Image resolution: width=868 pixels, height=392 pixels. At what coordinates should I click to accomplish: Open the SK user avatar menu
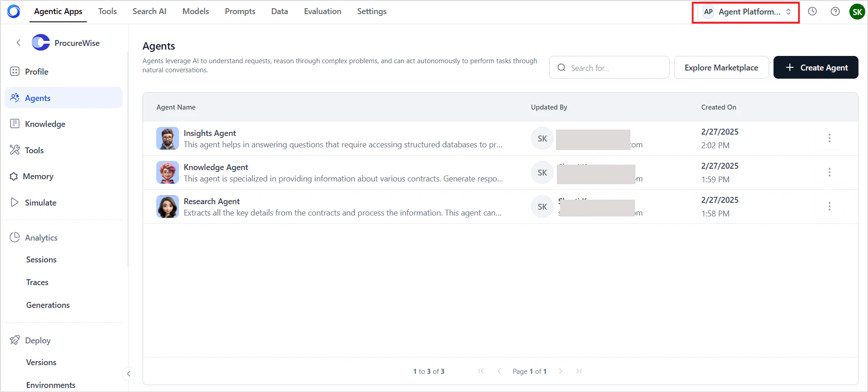[857, 12]
